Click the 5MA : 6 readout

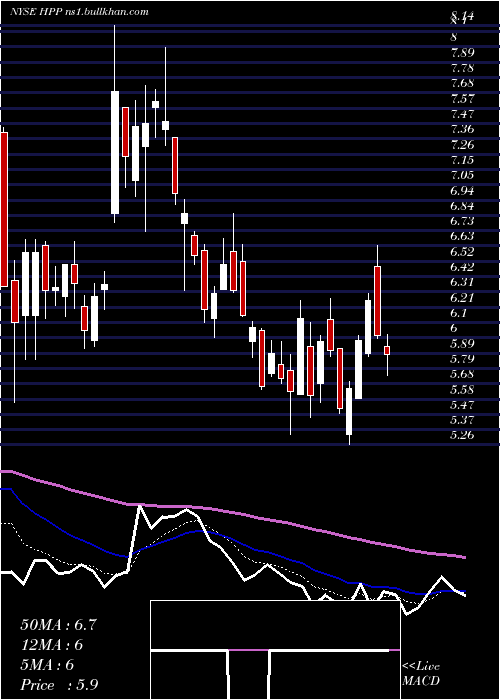(47, 665)
